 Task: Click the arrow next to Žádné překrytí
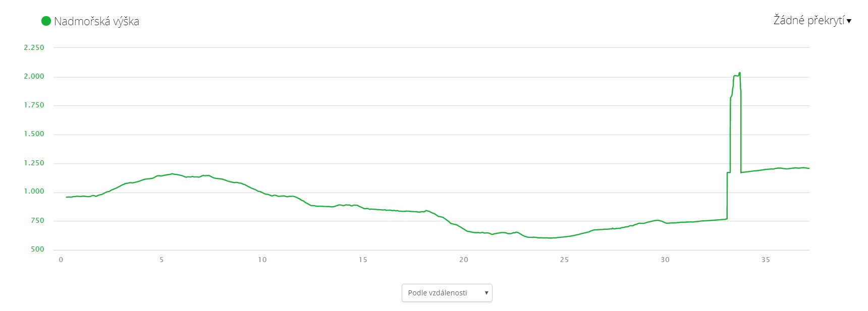(x=849, y=21)
